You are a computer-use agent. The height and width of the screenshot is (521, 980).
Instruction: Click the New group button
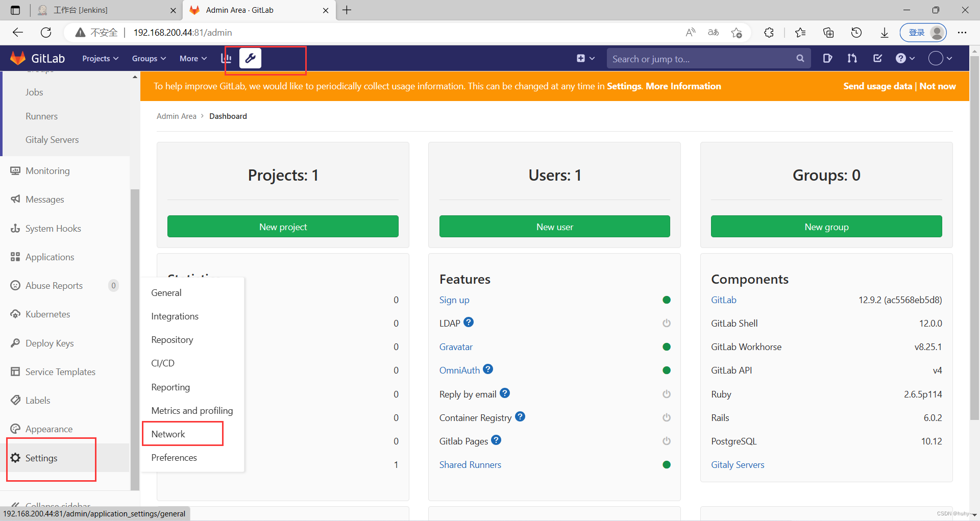coord(826,227)
